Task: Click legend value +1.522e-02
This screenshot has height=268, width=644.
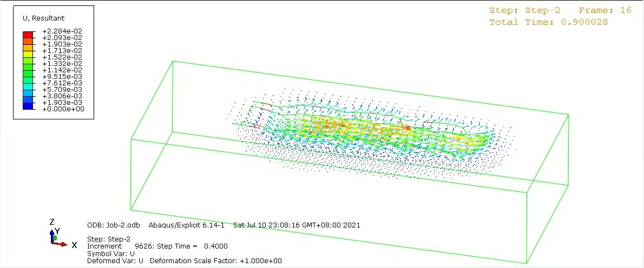Action: point(63,57)
